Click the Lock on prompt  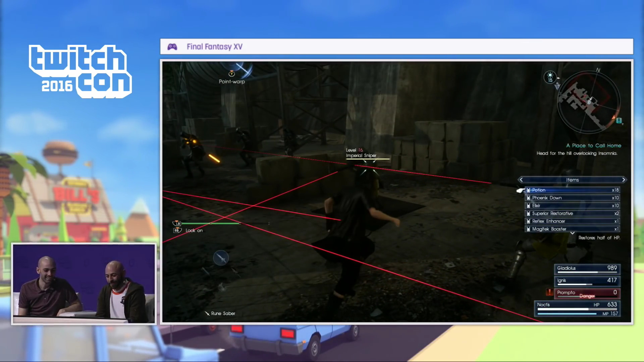point(194,230)
